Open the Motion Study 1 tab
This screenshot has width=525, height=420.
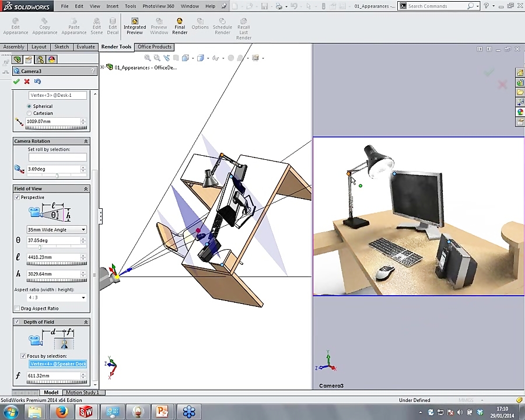[x=82, y=392]
